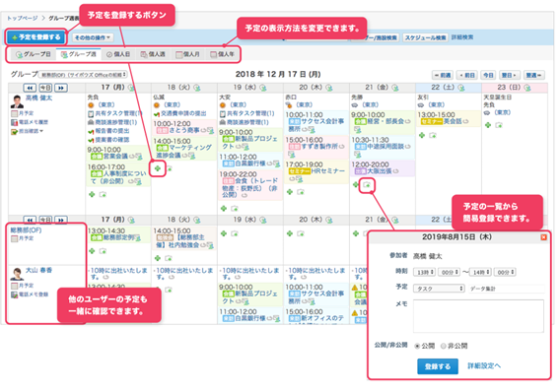Click the green plus icon under Tuesday 18
The width and height of the screenshot is (559, 392).
pyautogui.click(x=157, y=168)
